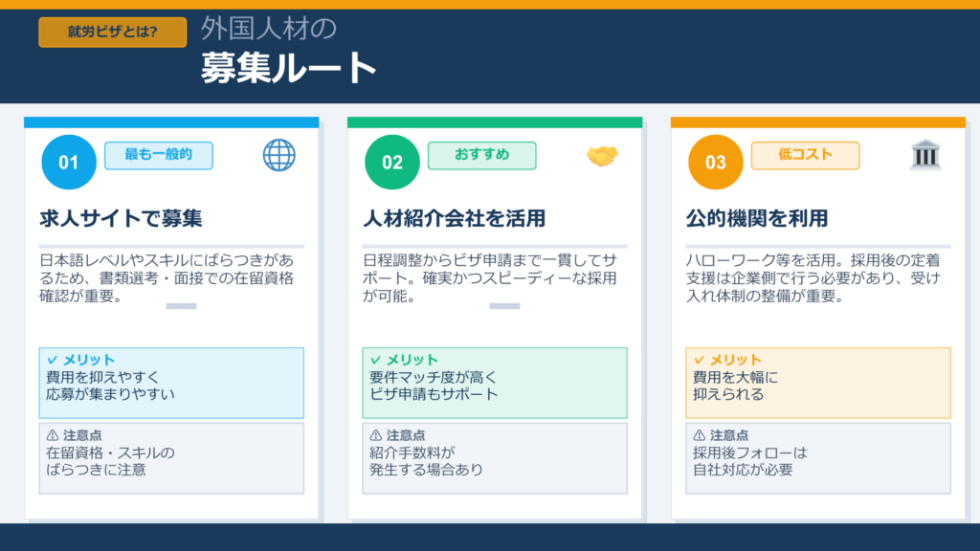This screenshot has width=980, height=551.
Task: Click the 注意点 box mentioning 紹介手数料
Action: click(495, 458)
